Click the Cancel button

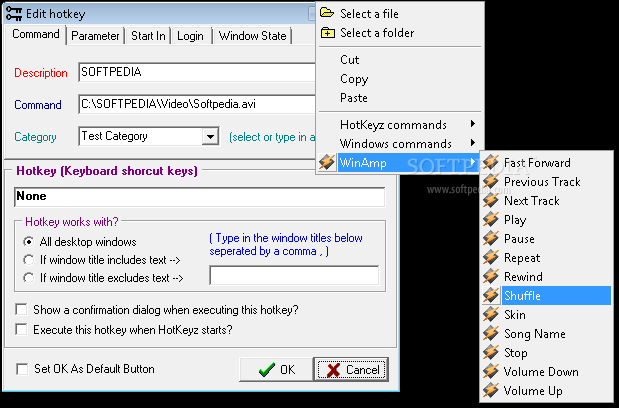coord(351,369)
